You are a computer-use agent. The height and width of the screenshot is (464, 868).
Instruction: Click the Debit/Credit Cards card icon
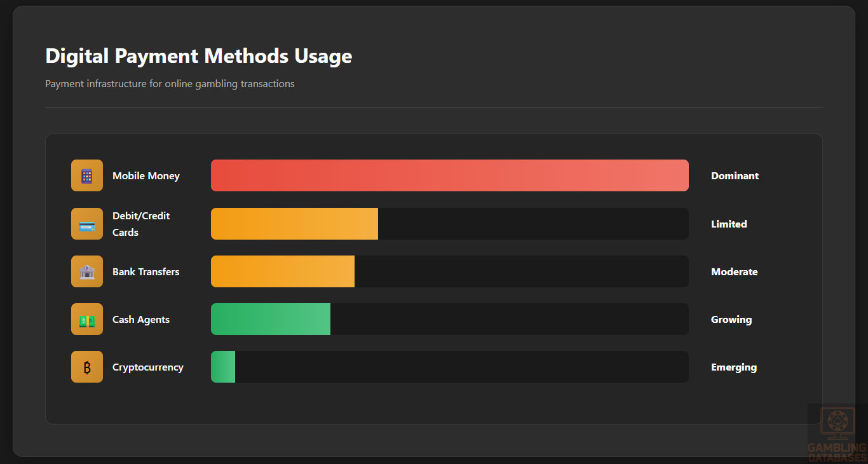point(87,224)
